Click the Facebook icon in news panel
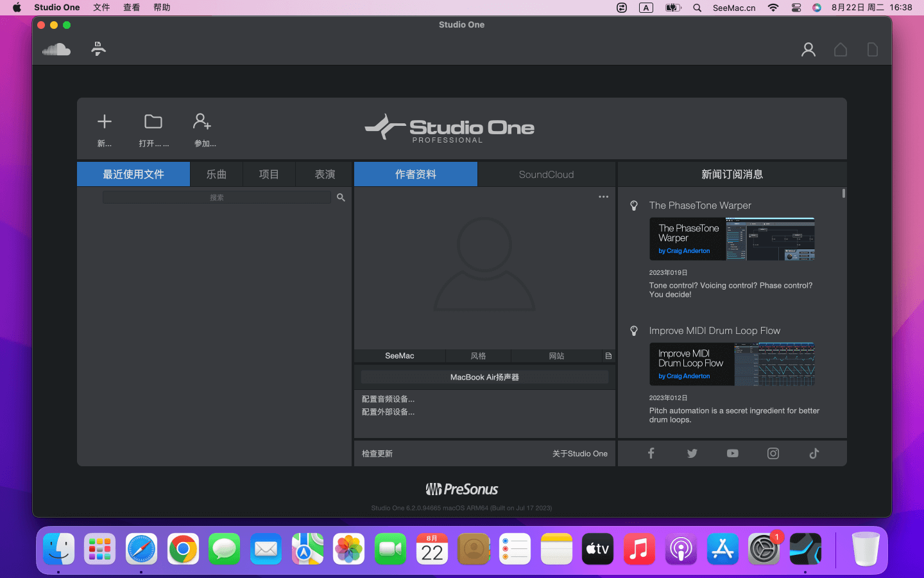924x578 pixels. 651,453
